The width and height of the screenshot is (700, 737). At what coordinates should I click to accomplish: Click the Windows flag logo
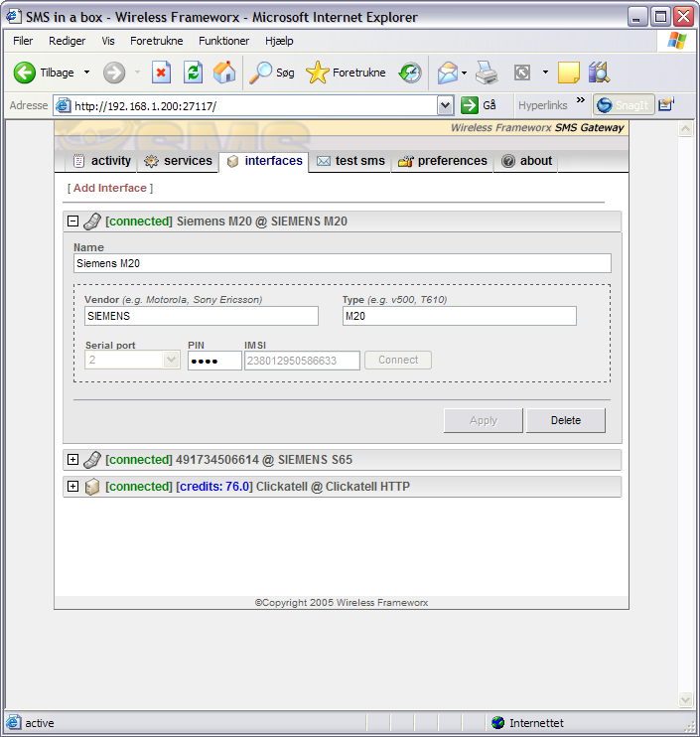tap(676, 41)
